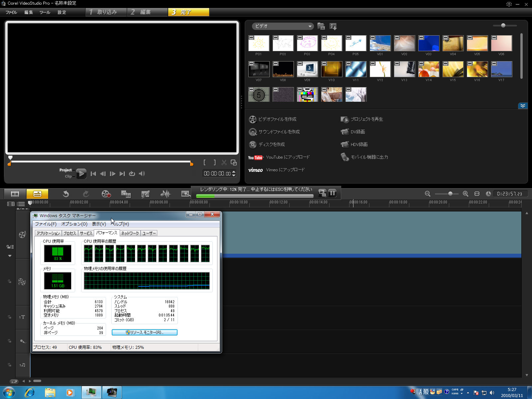532x399 pixels.
Task: Open the Batch Convert icon in timeline toolbar
Action: click(x=126, y=194)
